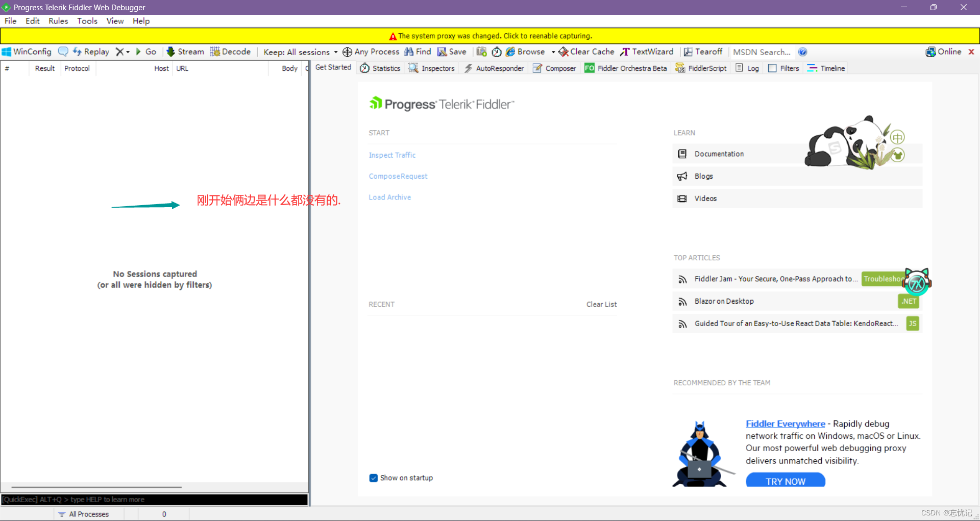Image resolution: width=980 pixels, height=521 pixels.
Task: Click the Remove X toolbar icon
Action: (119, 52)
